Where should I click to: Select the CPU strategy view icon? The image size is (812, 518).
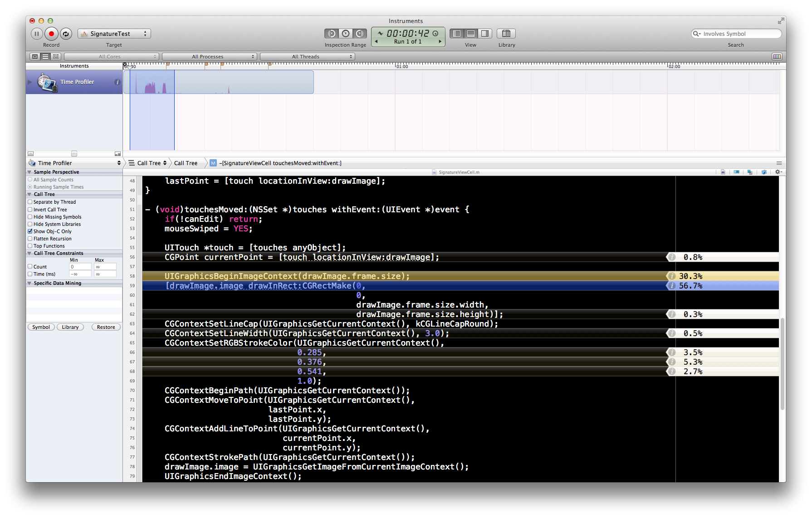pyautogui.click(x=34, y=57)
